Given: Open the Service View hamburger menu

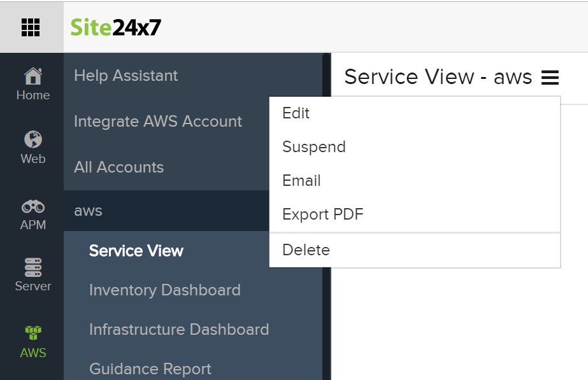Looking at the screenshot, I should click(x=550, y=78).
